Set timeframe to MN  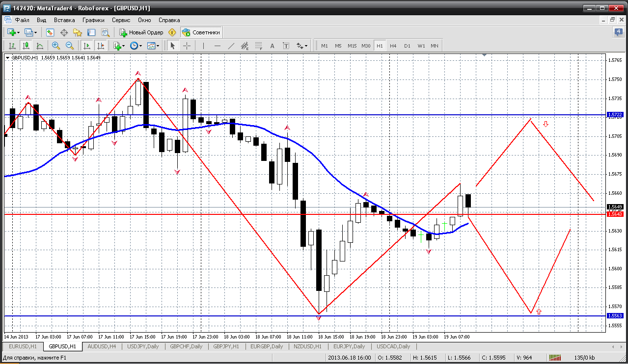point(435,46)
